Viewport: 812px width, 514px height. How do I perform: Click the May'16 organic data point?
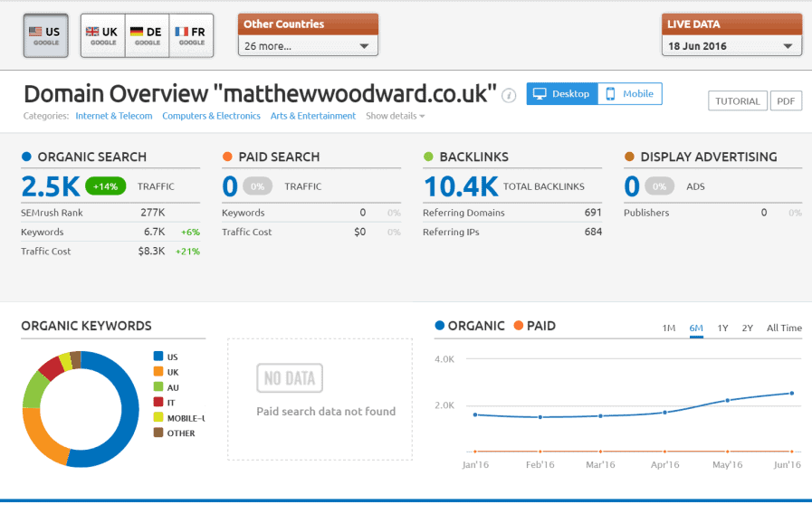[x=728, y=400]
